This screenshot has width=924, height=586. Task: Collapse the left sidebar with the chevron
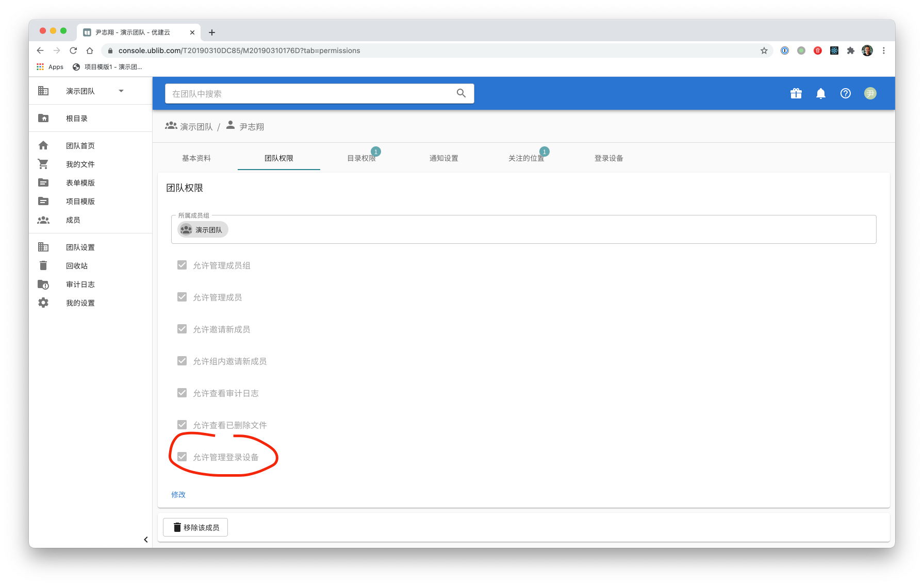tap(145, 540)
